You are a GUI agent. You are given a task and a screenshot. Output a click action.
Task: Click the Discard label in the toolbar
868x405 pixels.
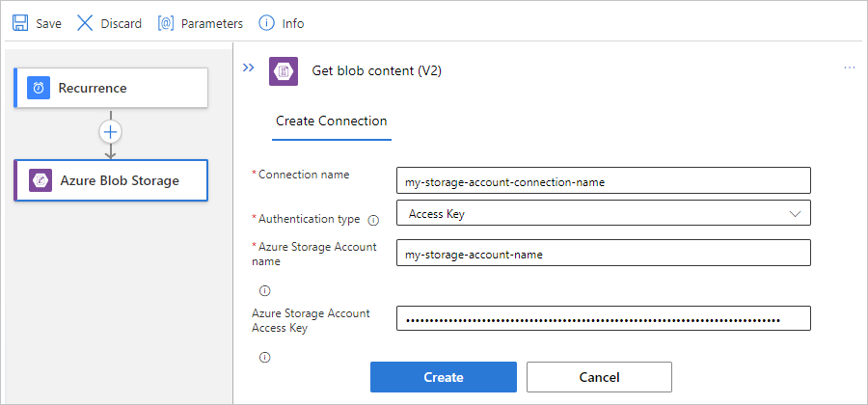[122, 24]
